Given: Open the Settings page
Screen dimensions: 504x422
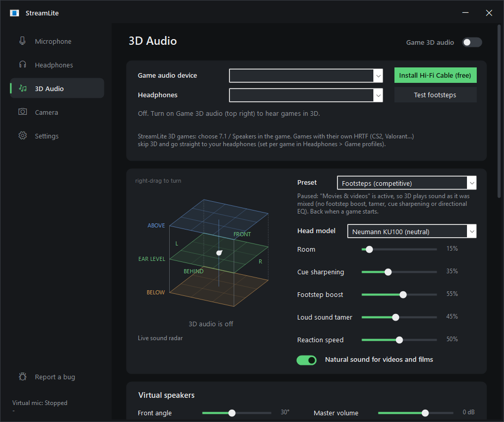Looking at the screenshot, I should pos(57,136).
